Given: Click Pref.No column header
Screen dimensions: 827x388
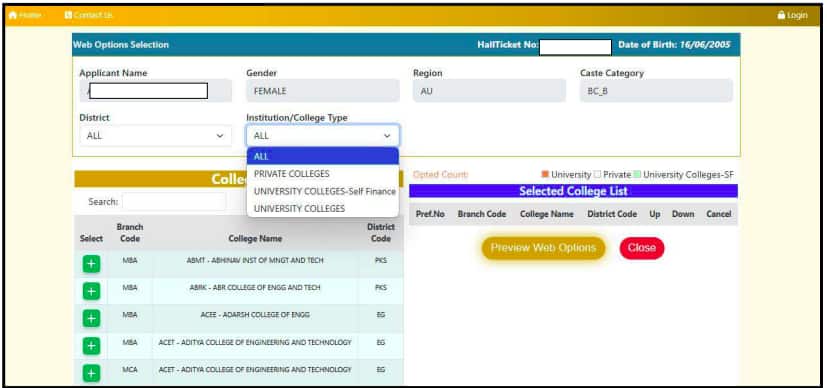Looking at the screenshot, I should click(430, 214).
